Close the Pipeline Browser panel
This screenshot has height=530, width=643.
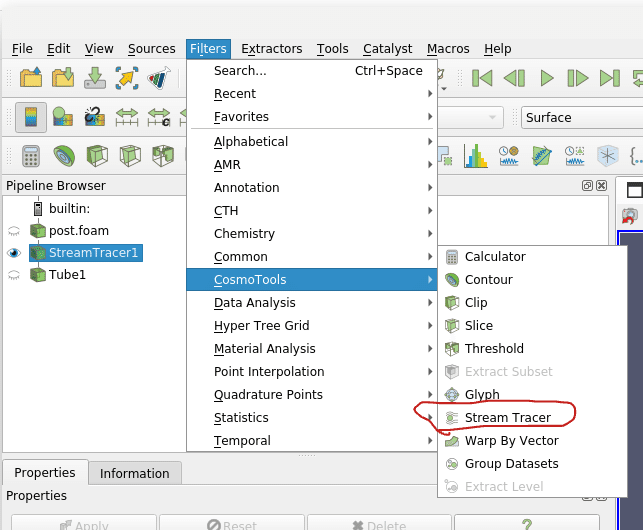[x=601, y=186]
